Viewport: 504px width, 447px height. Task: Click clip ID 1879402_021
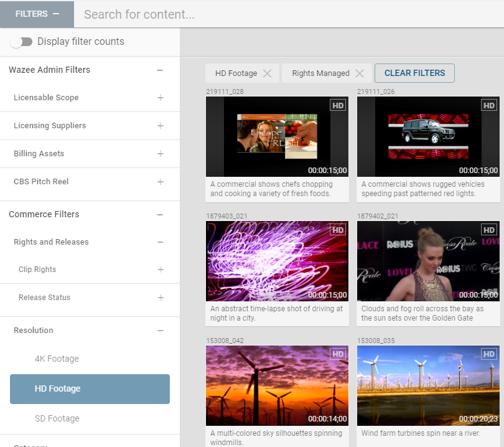(x=378, y=216)
